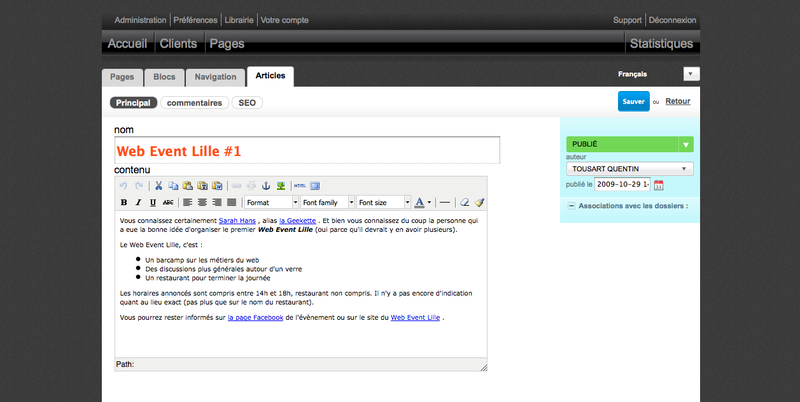800x402 pixels.
Task: Click la Geekette link in content
Action: click(x=297, y=221)
